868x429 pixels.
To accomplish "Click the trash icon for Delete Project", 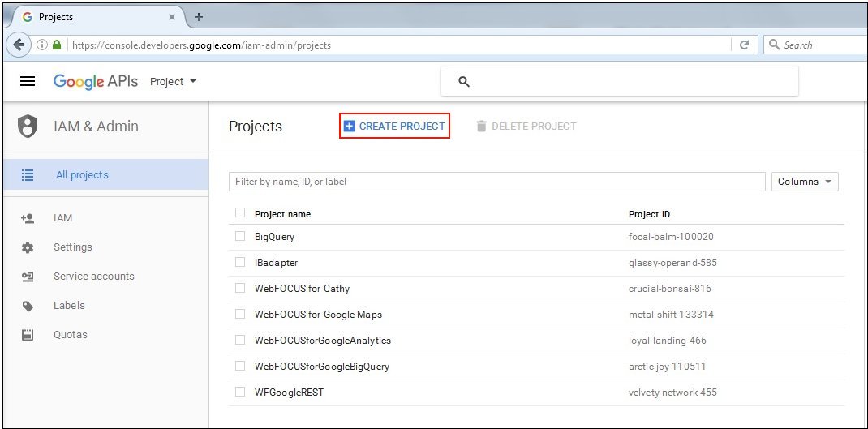I will coord(481,127).
